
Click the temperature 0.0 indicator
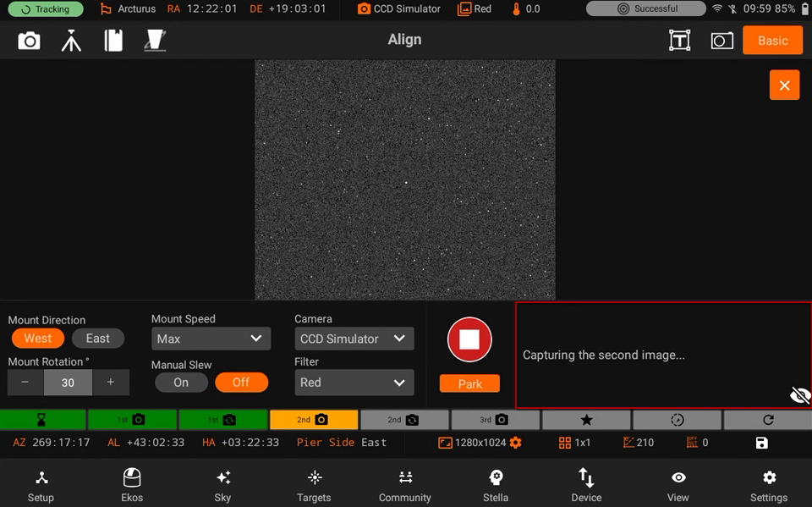(526, 8)
